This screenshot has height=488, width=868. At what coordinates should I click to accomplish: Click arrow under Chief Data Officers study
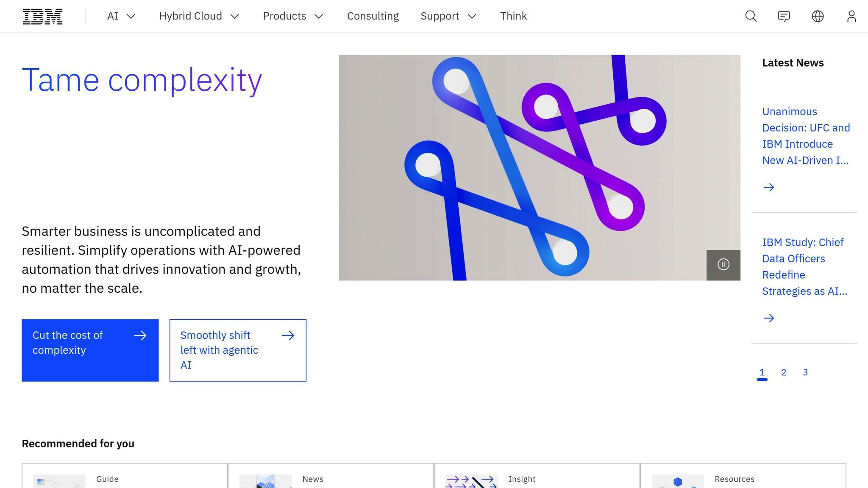click(x=768, y=318)
